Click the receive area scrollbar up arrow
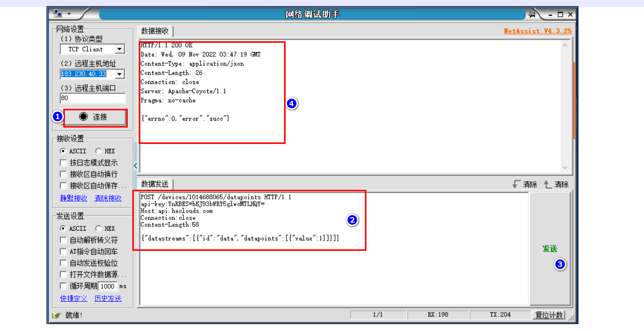This screenshot has width=644, height=331. (565, 45)
